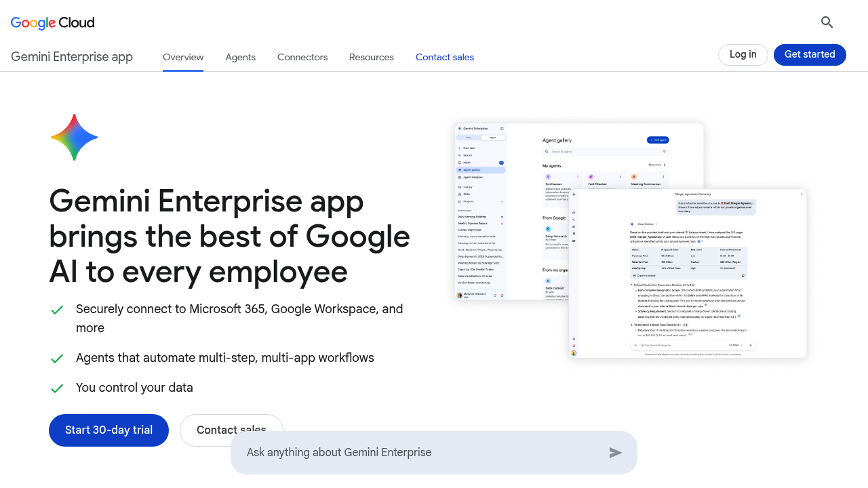Click the white Contact sales button
Viewport: 868px width, 488px height.
tap(231, 430)
